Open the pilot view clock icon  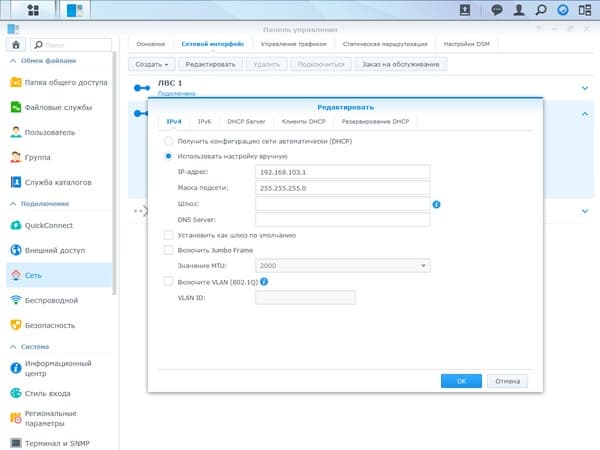tap(562, 10)
